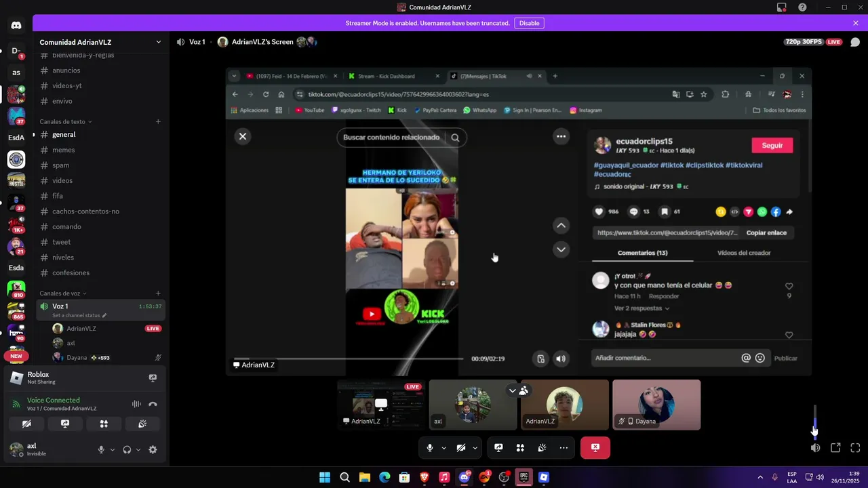Open Discord direct messages home icon
The image size is (868, 488).
click(16, 26)
